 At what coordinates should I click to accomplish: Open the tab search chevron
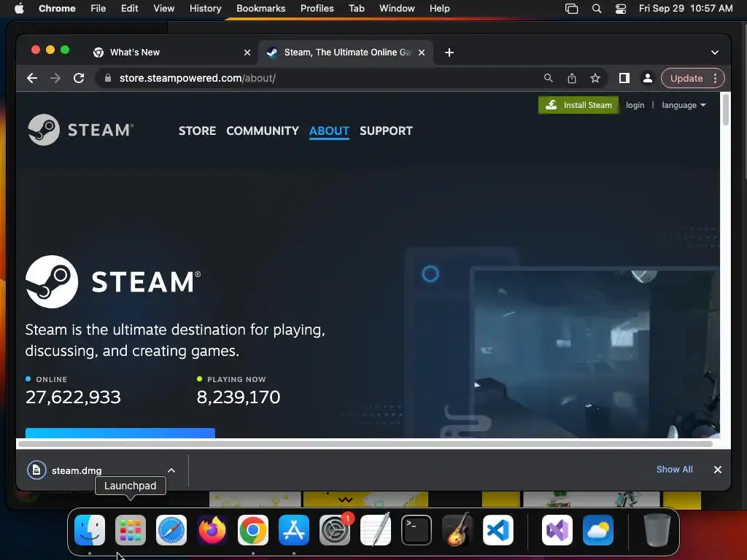(715, 52)
